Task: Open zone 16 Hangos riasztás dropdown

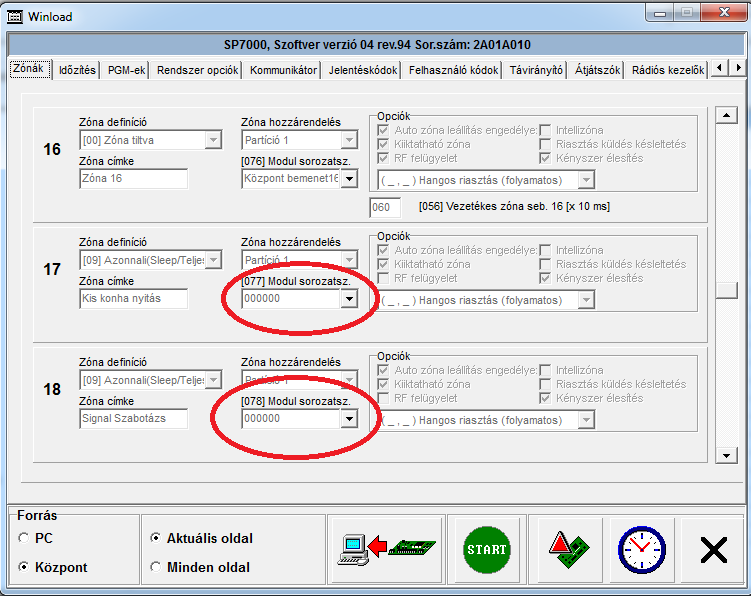Action: (586, 181)
